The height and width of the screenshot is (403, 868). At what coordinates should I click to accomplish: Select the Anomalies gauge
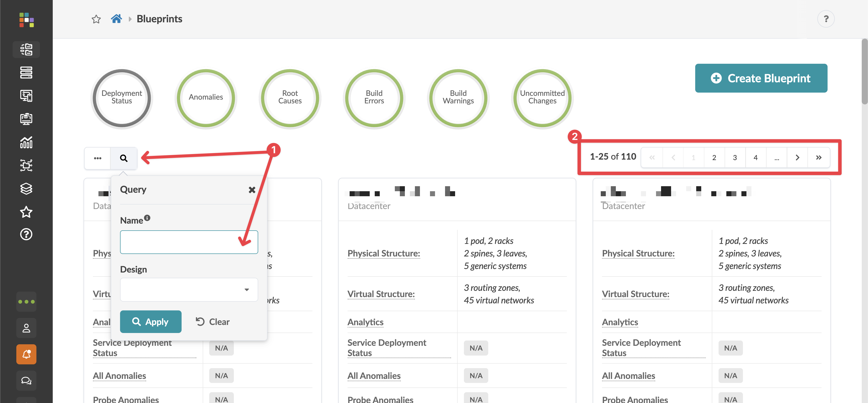point(206,98)
